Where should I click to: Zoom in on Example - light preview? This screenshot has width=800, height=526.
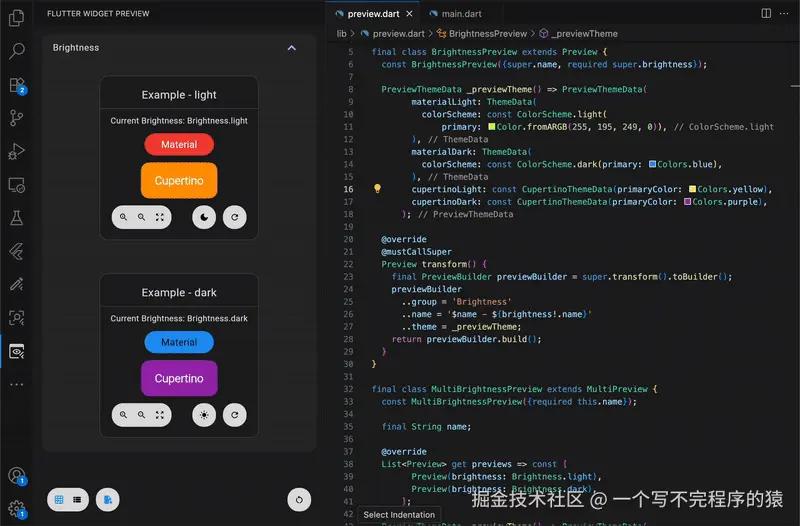coord(123,217)
